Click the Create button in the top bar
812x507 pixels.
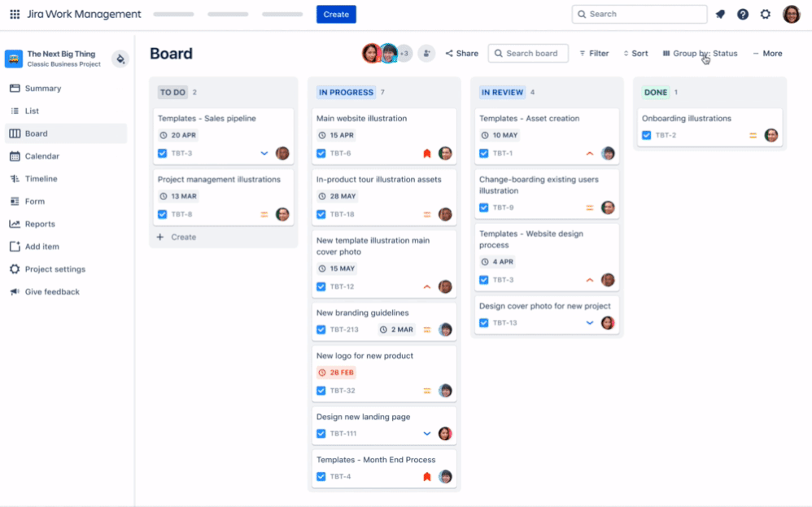(336, 14)
